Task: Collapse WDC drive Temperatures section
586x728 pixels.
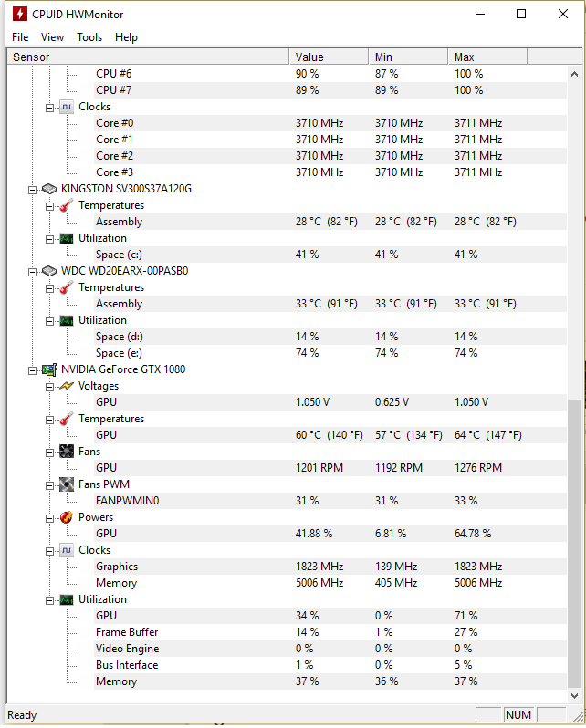Action: [x=49, y=289]
